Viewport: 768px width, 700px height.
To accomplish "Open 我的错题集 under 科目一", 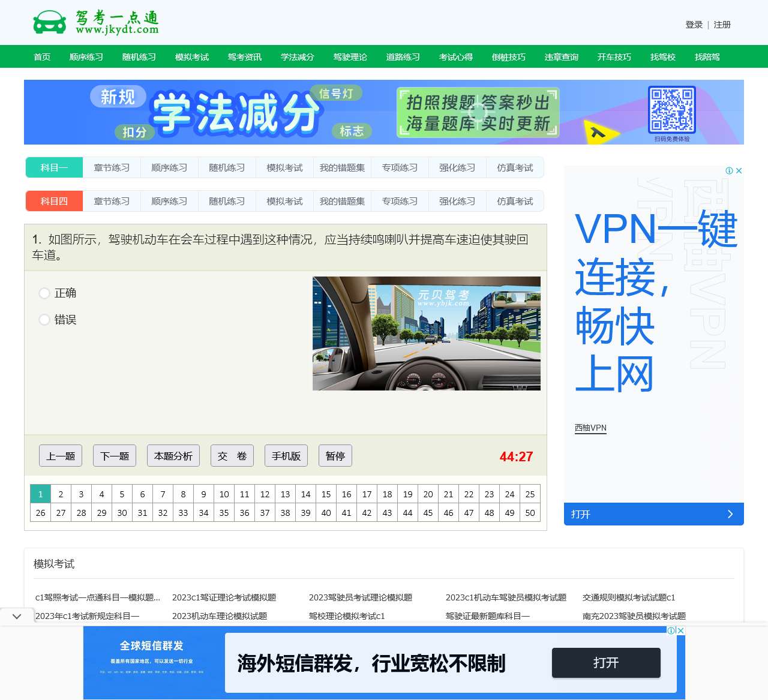I will pyautogui.click(x=342, y=167).
